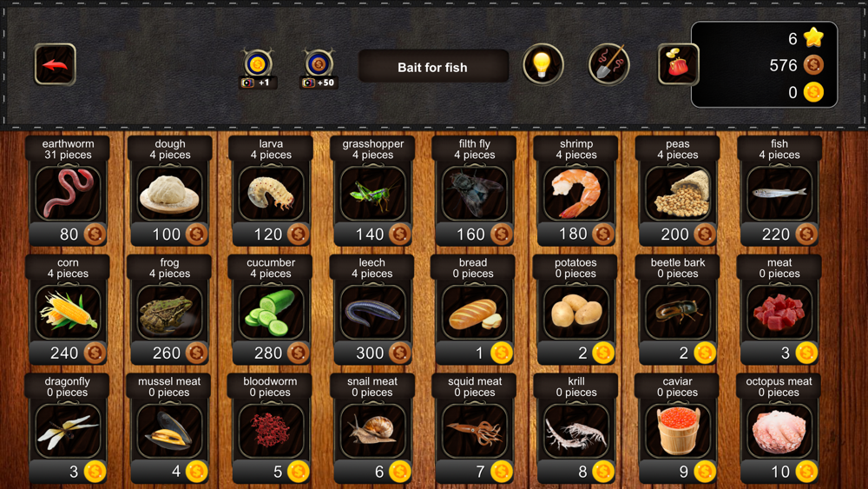
Task: Watch ad for +1 gold coin
Action: (258, 69)
